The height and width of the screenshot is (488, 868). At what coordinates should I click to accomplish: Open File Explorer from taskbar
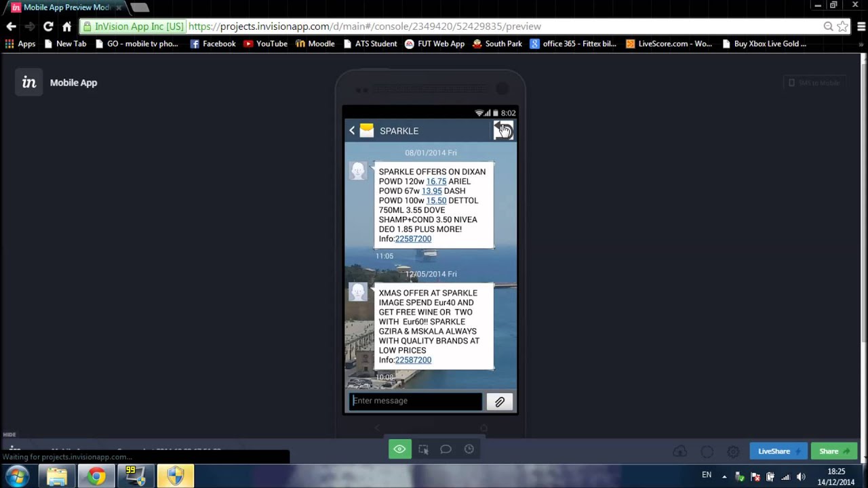click(x=56, y=476)
